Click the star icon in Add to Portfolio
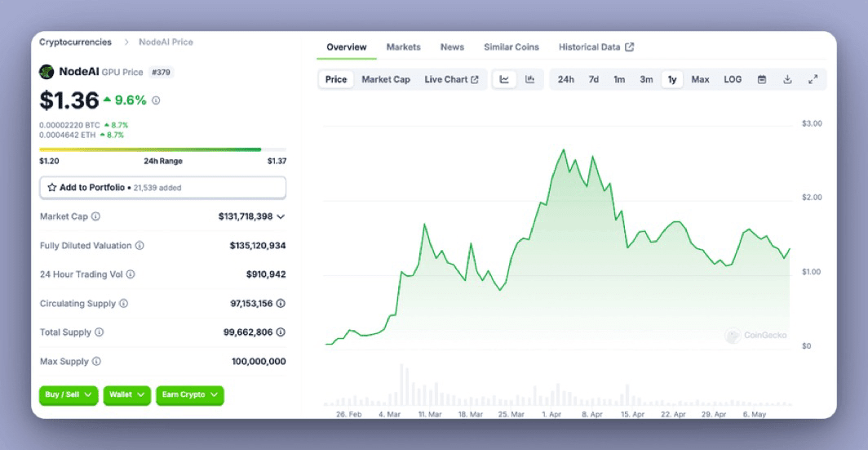 coord(52,187)
